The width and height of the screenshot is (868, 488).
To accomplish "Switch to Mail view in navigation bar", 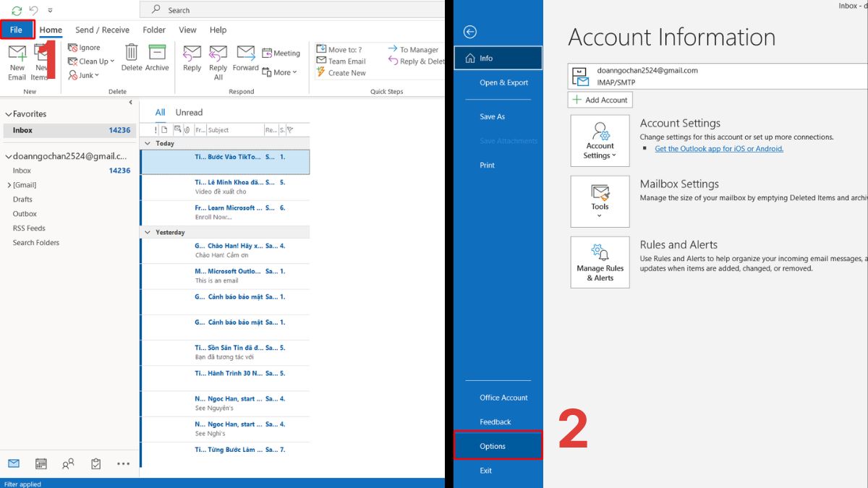I will [x=14, y=463].
